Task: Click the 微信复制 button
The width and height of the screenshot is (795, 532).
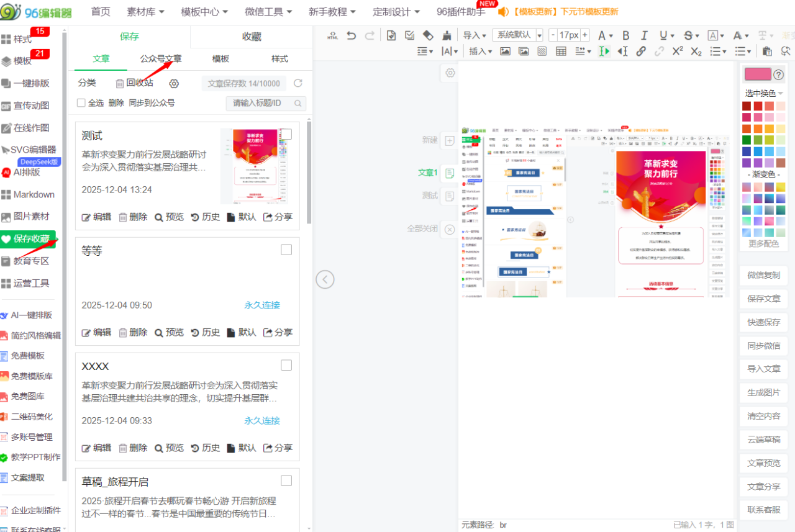Action: (763, 275)
